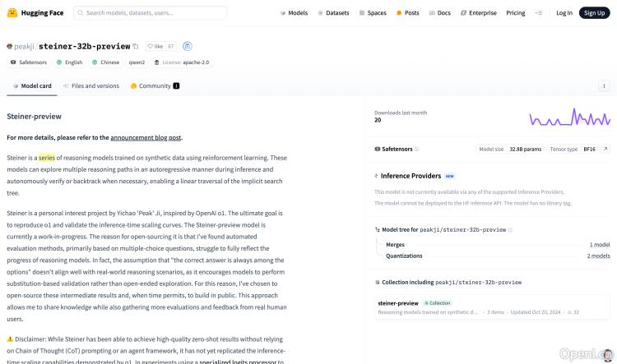
Task: Click the follow icon beside the like counter
Action: tap(188, 47)
